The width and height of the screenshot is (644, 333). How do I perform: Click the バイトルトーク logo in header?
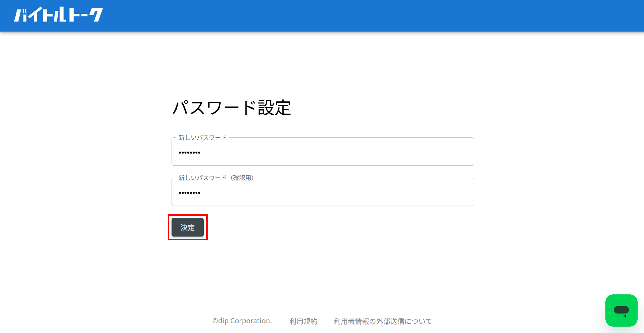pyautogui.click(x=58, y=14)
